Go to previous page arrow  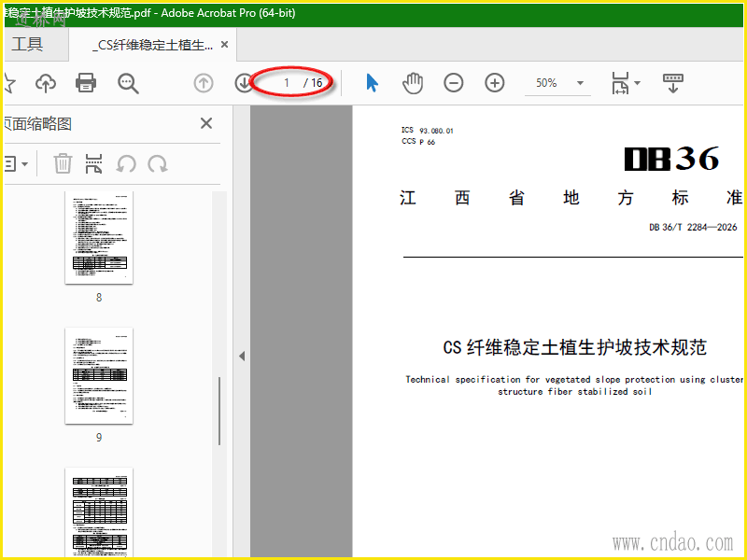click(x=204, y=83)
